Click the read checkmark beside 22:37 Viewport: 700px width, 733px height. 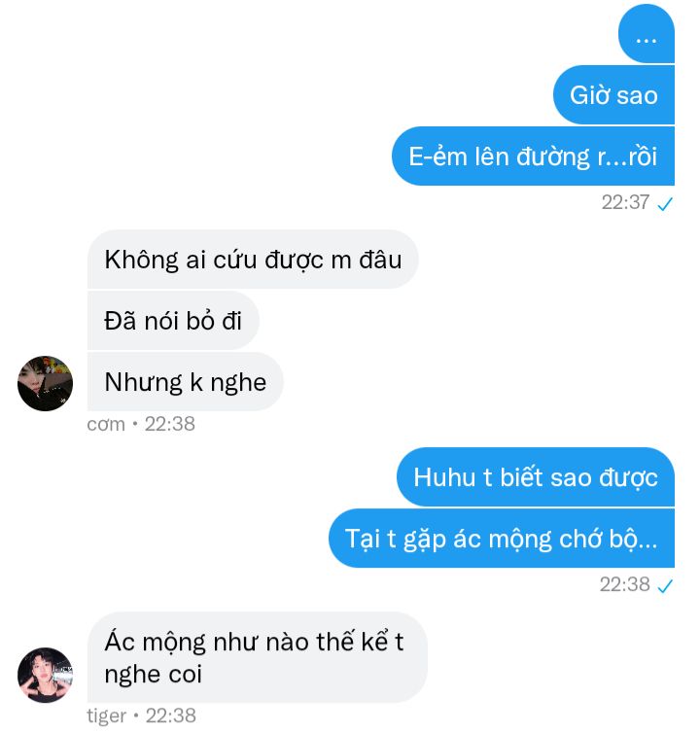[664, 204]
